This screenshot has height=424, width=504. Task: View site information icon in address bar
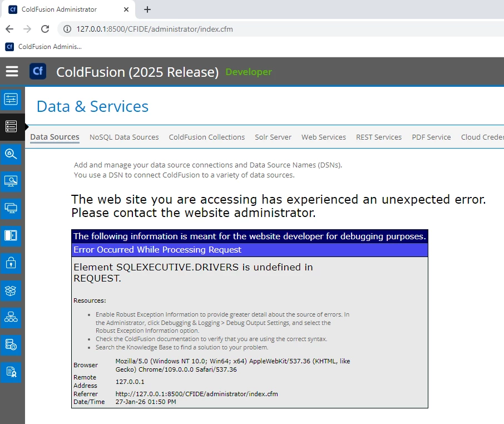click(x=67, y=29)
